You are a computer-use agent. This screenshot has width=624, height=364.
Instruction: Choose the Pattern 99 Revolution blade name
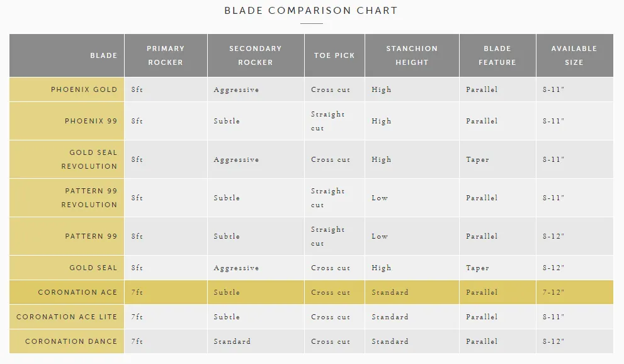point(89,198)
